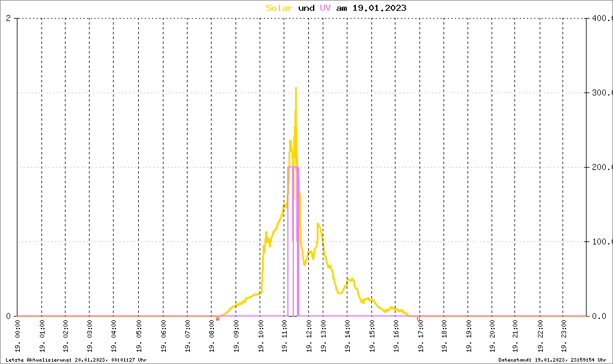The image size is (613, 364).
Task: Click the time label "19. 11:00"
Action: tap(285, 336)
